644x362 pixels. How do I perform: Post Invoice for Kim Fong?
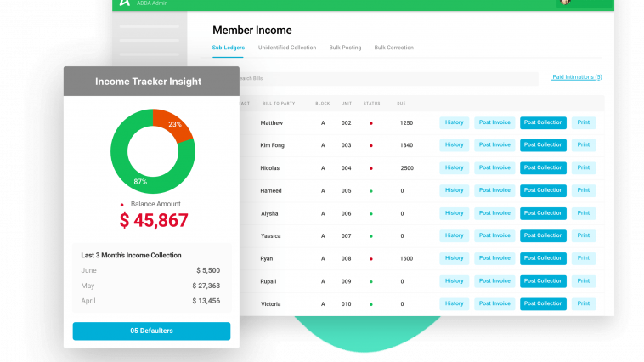pos(494,145)
